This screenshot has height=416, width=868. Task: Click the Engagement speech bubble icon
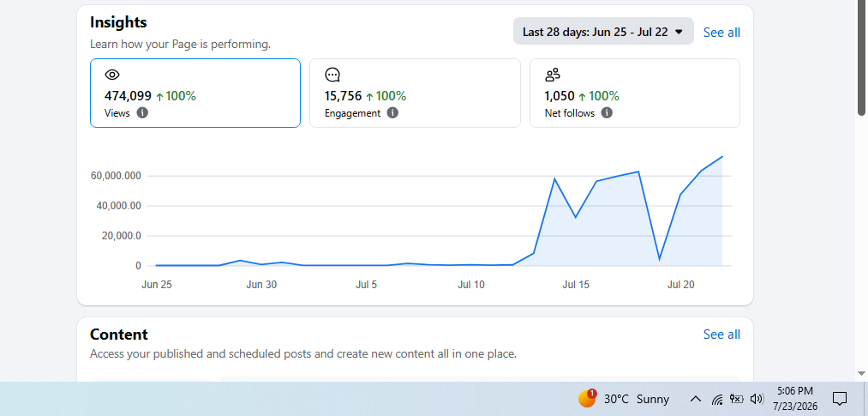332,75
